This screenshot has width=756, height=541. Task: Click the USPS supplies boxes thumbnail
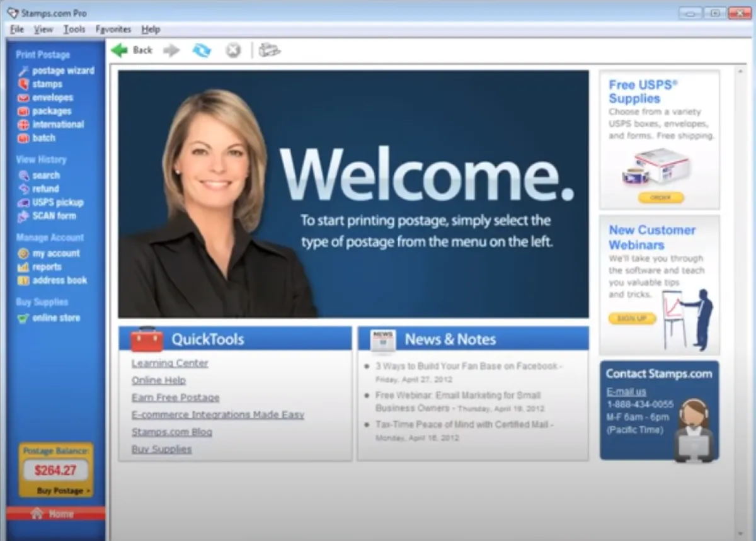point(656,167)
